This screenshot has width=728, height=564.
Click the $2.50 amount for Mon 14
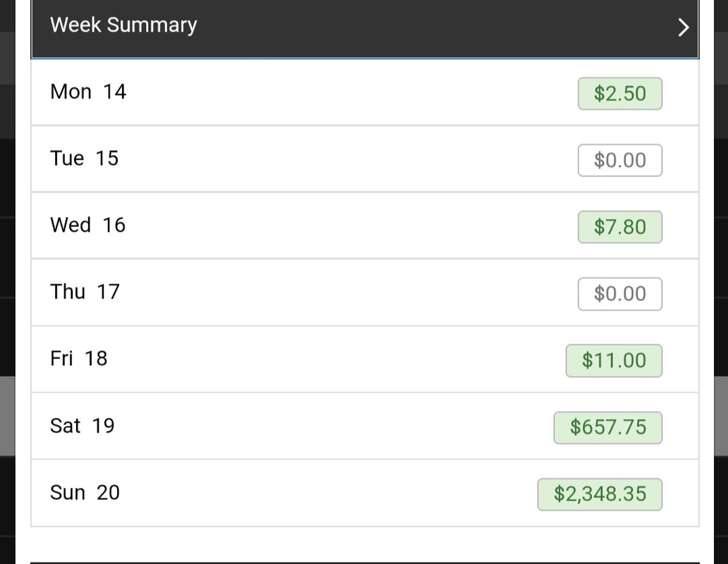[x=620, y=94]
